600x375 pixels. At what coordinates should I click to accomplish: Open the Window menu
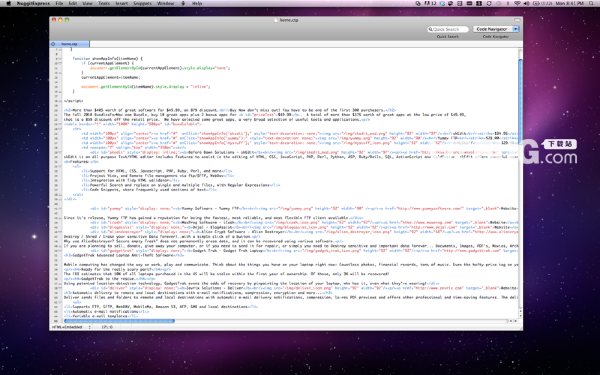(x=166, y=3)
